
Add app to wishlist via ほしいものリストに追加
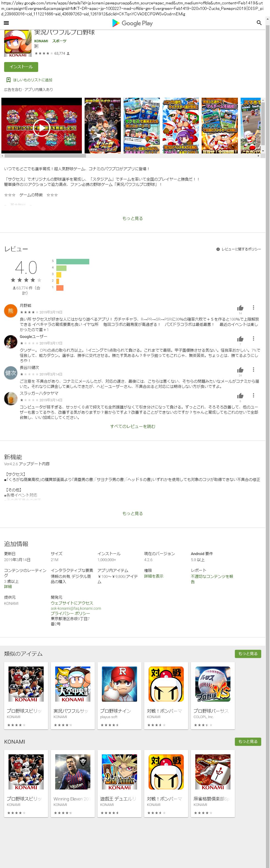point(32,80)
